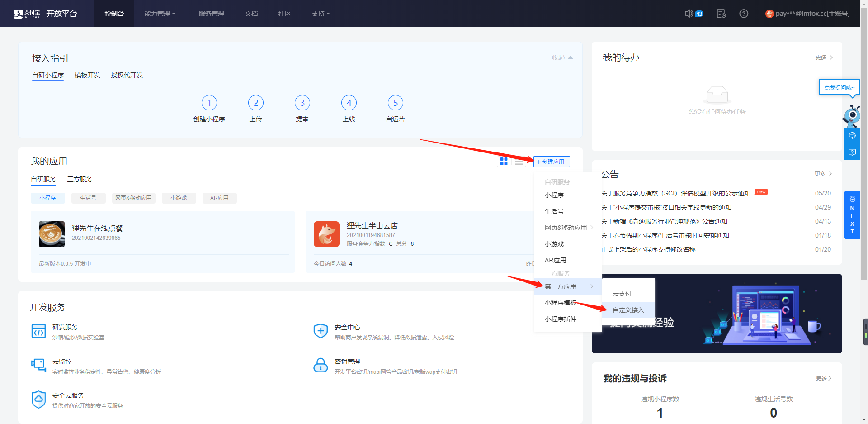The width and height of the screenshot is (868, 424).
Task: Choose 小程序模板 in the create app menu
Action: tap(568, 303)
